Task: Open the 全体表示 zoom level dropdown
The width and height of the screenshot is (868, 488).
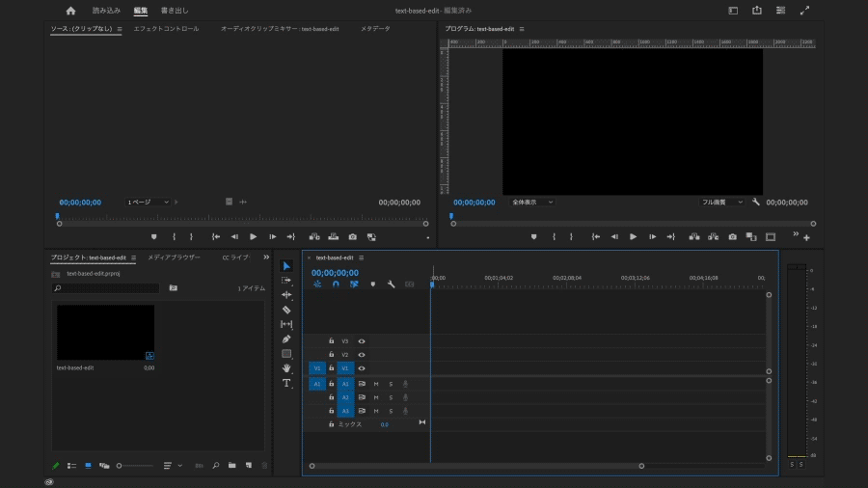Action: pos(532,202)
